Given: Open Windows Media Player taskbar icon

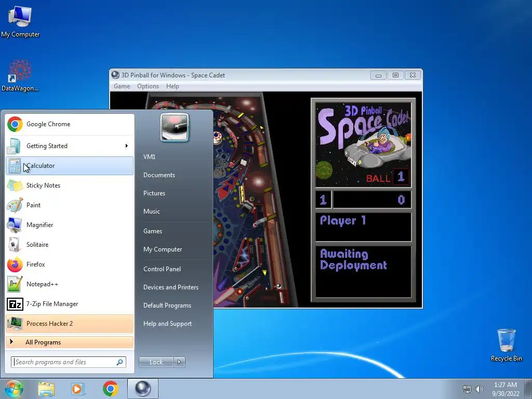Looking at the screenshot, I should pos(78,389).
